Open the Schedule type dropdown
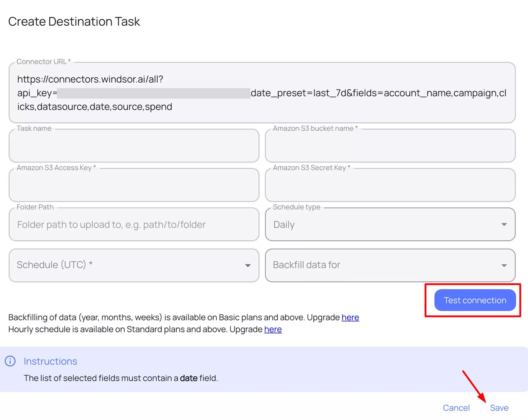 390,224
